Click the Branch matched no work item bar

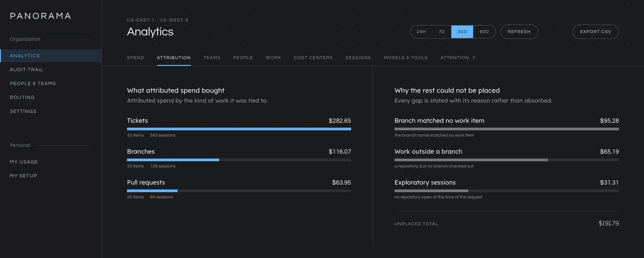507,129
